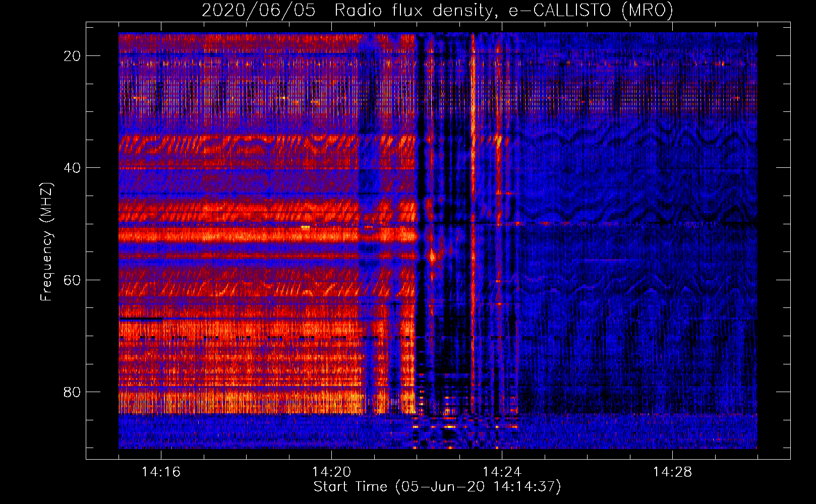Click the 80 frequency tick label

click(x=72, y=392)
